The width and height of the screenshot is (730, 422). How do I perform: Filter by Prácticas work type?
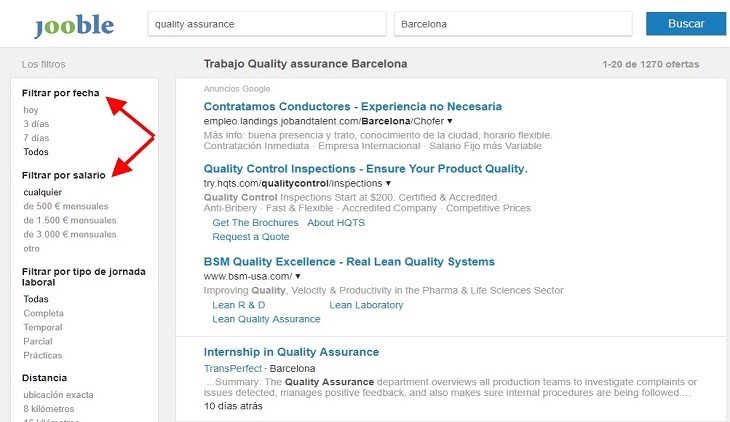[x=42, y=355]
